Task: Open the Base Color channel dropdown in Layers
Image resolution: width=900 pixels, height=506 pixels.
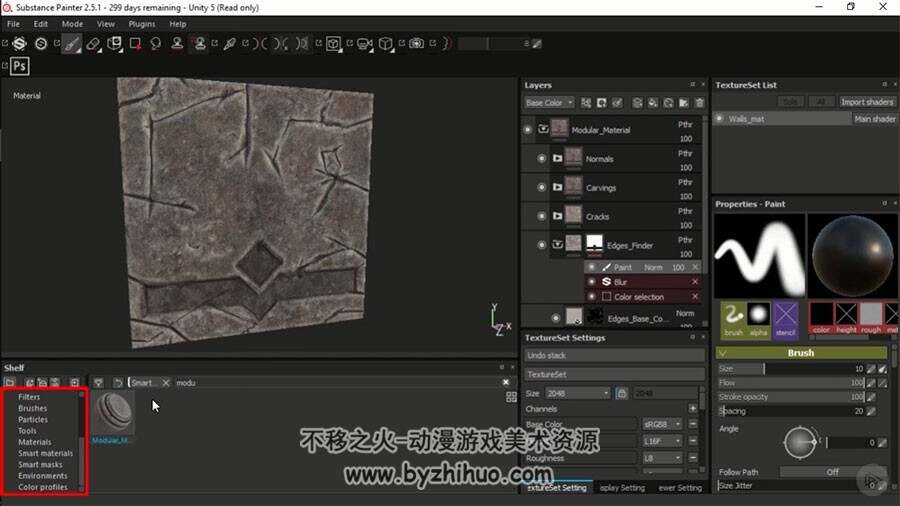Action: pyautogui.click(x=549, y=103)
